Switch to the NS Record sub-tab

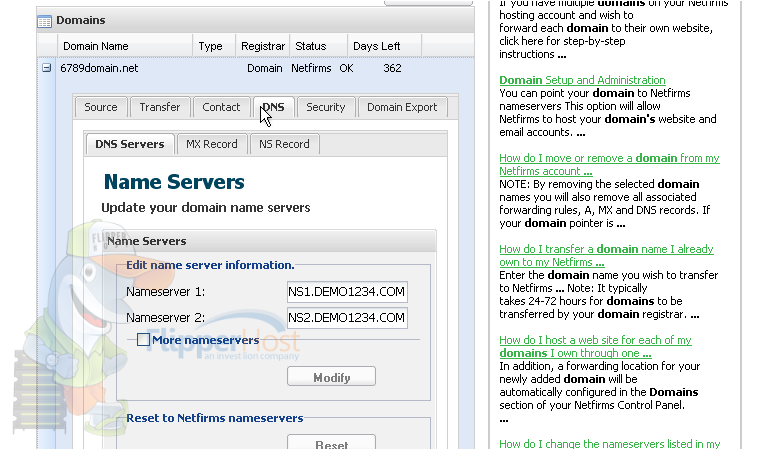pyautogui.click(x=284, y=144)
